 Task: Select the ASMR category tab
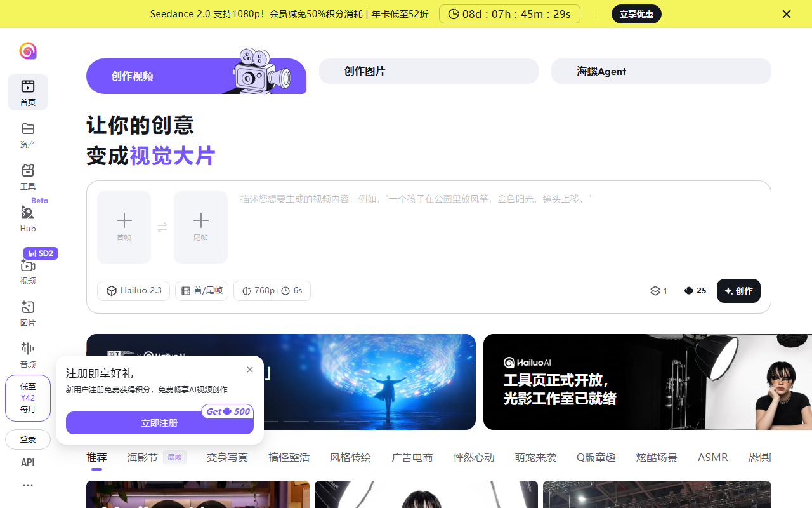click(x=713, y=457)
